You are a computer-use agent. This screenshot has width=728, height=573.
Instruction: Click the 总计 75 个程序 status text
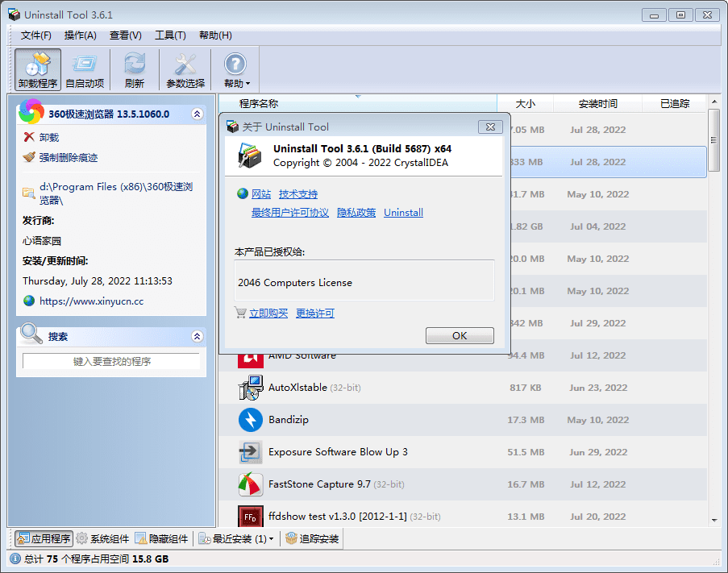point(96,558)
